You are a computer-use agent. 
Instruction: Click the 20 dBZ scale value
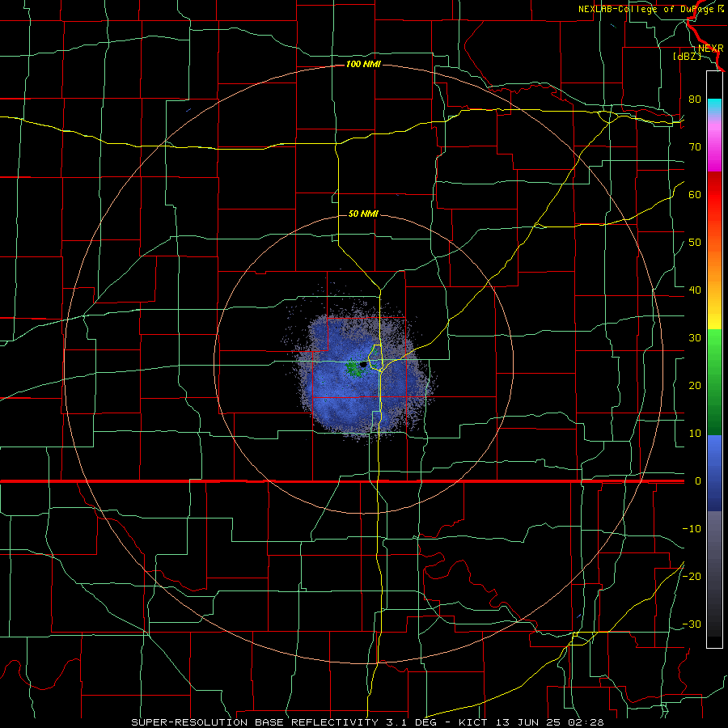[x=695, y=385]
